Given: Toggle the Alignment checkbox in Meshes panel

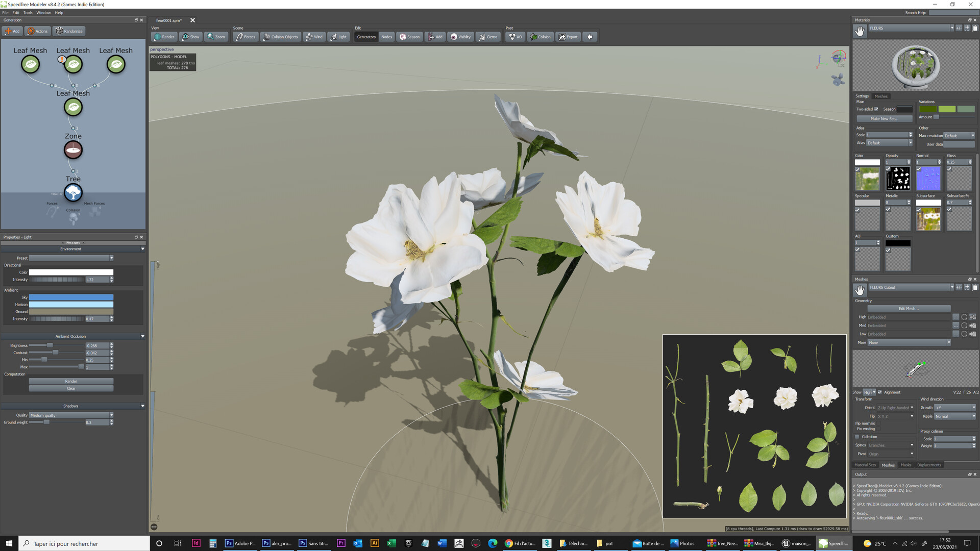Looking at the screenshot, I should pyautogui.click(x=880, y=392).
